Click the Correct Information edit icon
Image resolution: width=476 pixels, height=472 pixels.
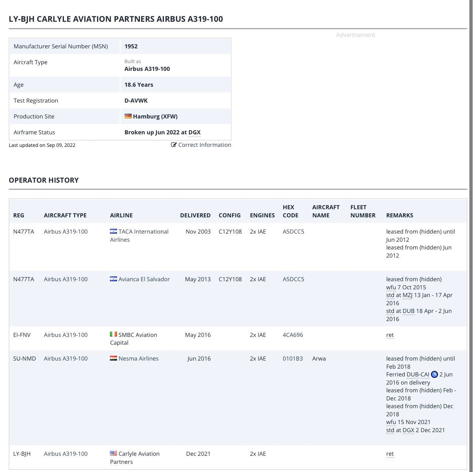tap(173, 145)
